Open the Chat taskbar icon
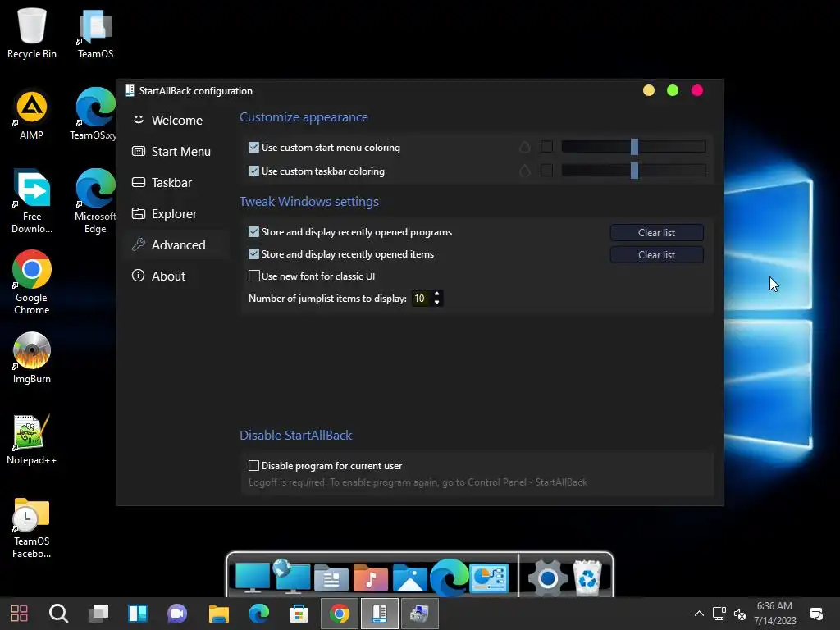Image resolution: width=840 pixels, height=630 pixels. pyautogui.click(x=177, y=614)
